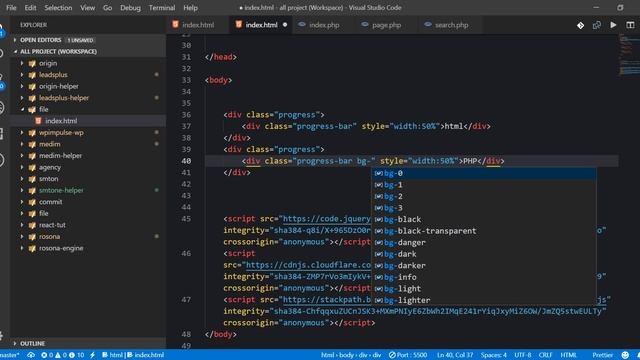Select the smton folder
640x360 pixels.
click(x=88, y=179)
